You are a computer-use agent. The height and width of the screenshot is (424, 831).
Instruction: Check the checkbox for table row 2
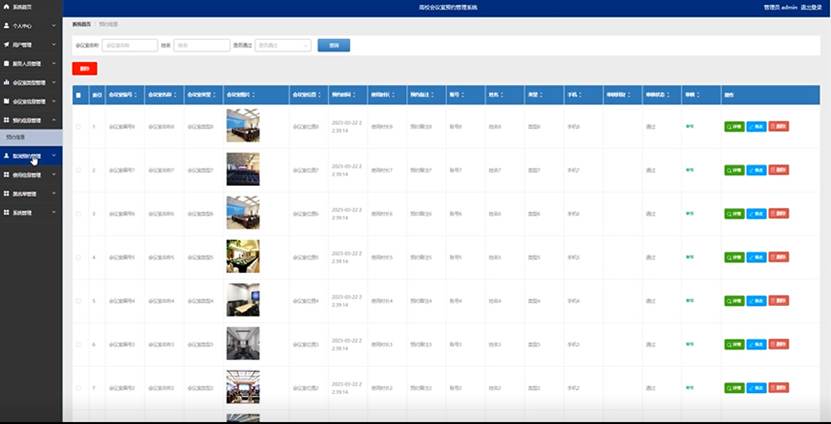click(78, 170)
